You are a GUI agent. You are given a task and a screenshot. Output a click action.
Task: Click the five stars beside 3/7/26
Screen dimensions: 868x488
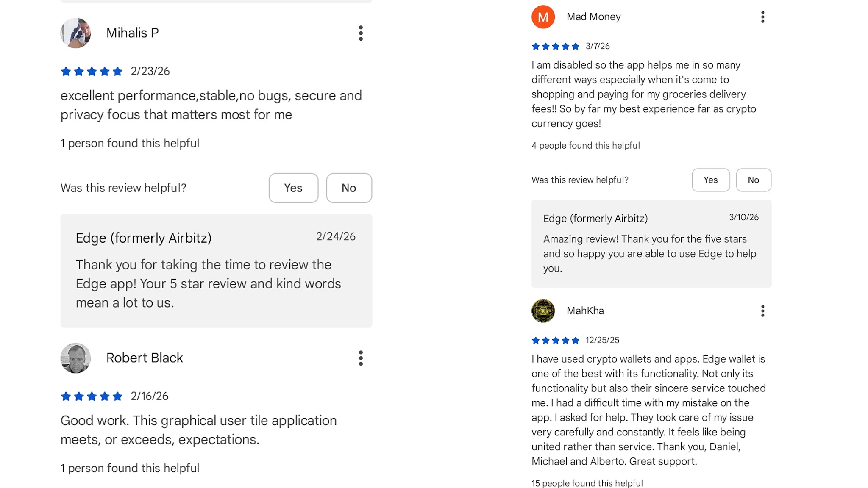pos(555,46)
